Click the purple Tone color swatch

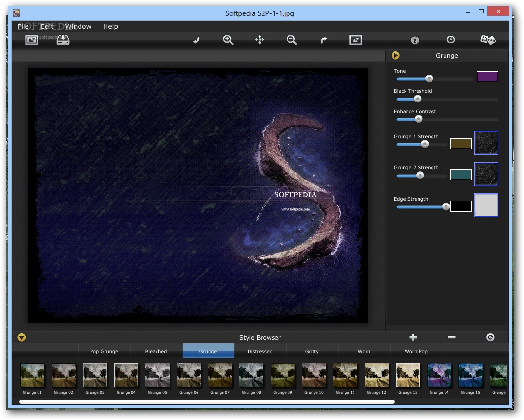click(x=487, y=77)
